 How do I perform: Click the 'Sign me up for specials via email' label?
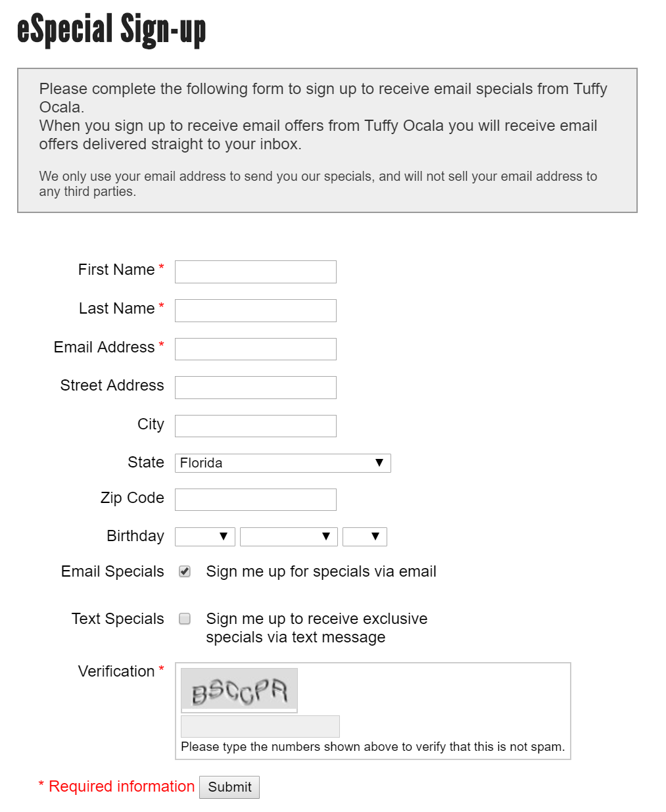(321, 571)
